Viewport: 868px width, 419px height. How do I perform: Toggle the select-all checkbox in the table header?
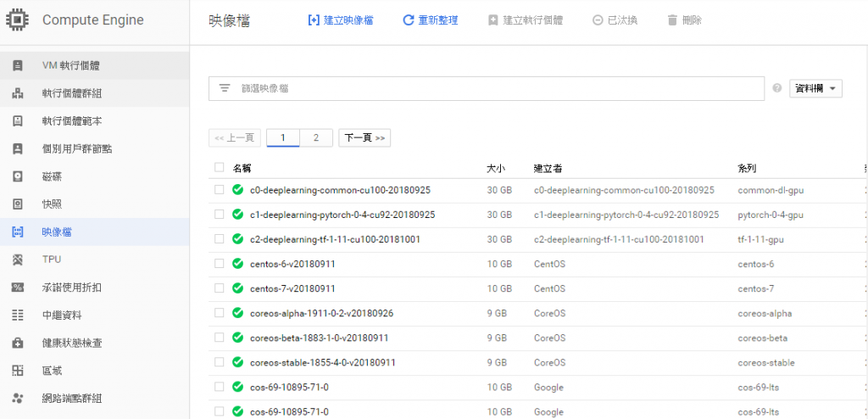(220, 167)
